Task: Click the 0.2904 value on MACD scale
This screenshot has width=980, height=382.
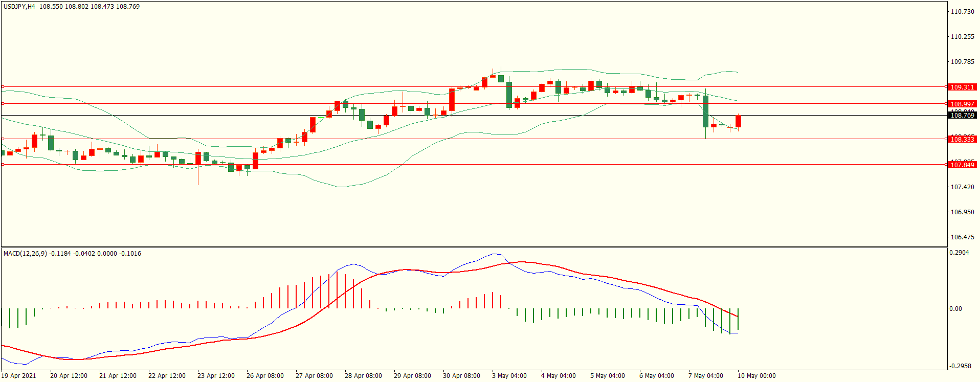Action: pos(959,253)
